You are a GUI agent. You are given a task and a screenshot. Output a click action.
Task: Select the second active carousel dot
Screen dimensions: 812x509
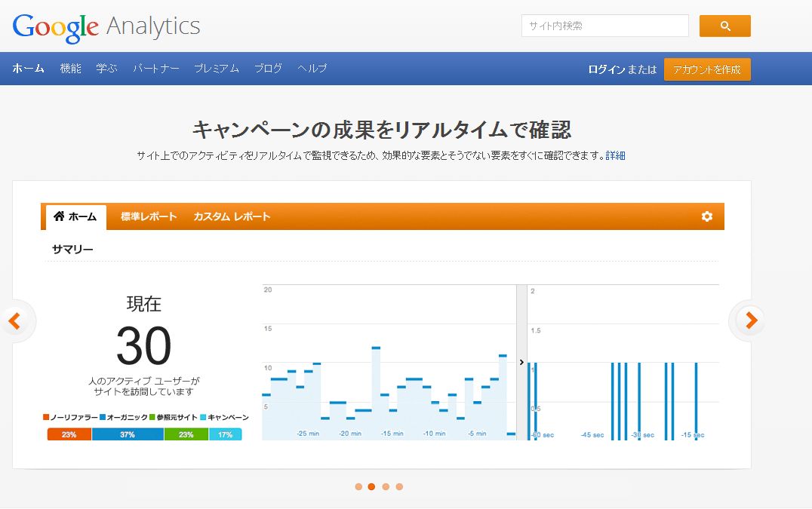pos(371,487)
